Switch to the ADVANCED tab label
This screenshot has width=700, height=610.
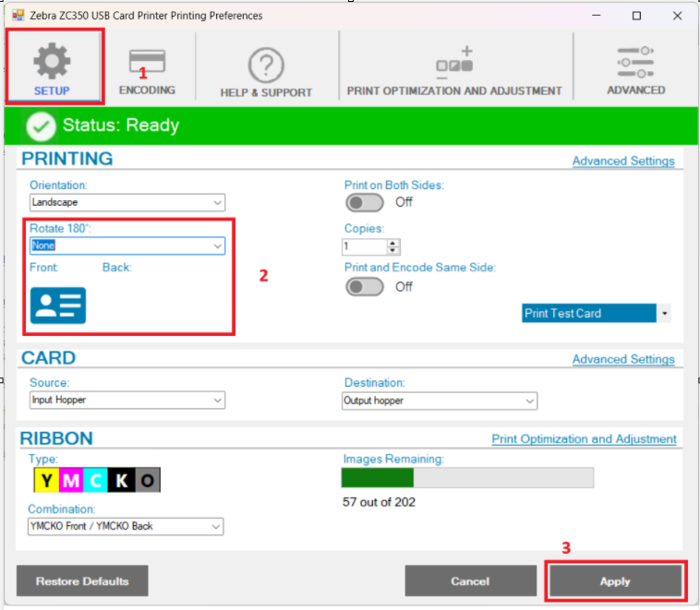(635, 90)
